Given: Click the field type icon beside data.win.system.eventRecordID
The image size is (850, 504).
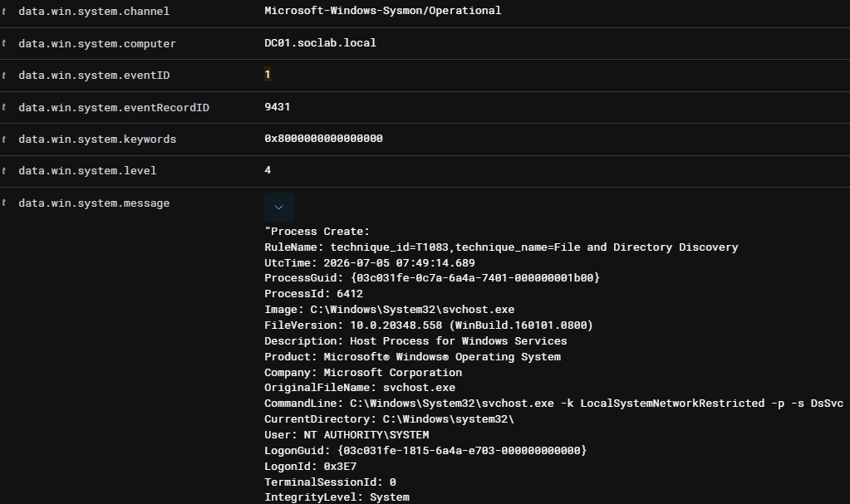Looking at the screenshot, I should tap(4, 107).
